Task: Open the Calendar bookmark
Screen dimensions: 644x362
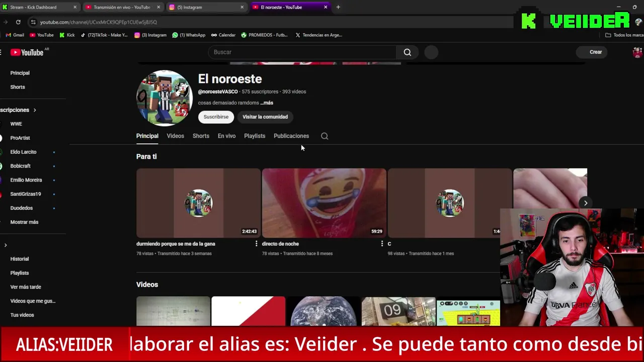Action: tap(223, 35)
